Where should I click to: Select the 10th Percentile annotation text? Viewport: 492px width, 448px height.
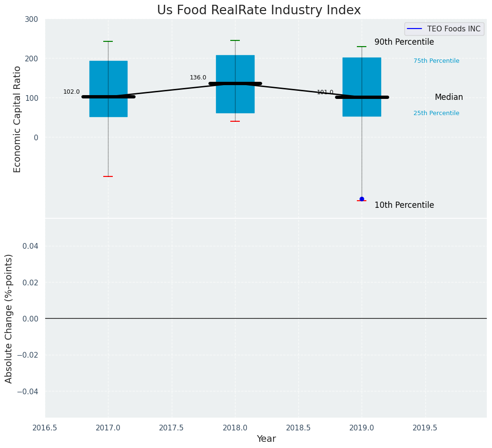404,205
